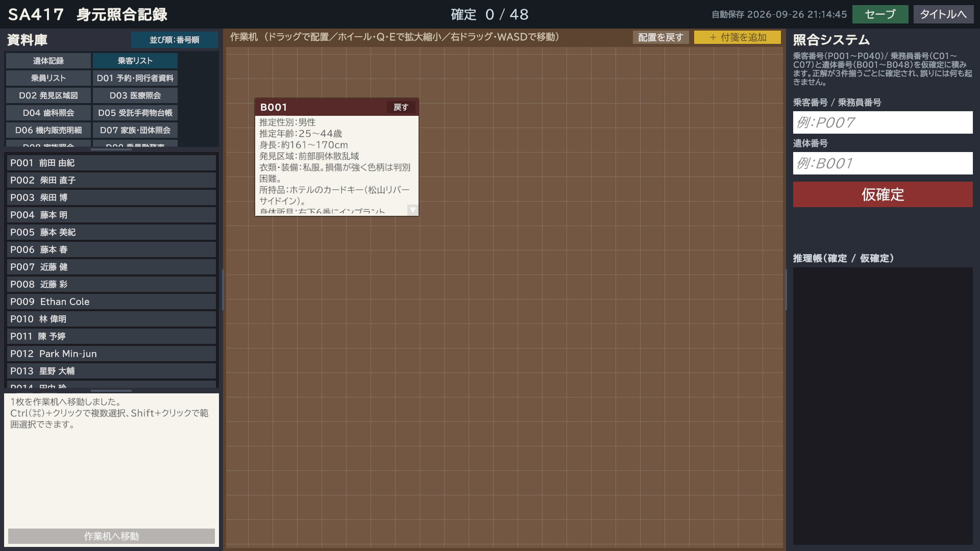This screenshot has height=551, width=980.
Task: Expand B001 card scroll-down arrow
Action: [x=412, y=210]
